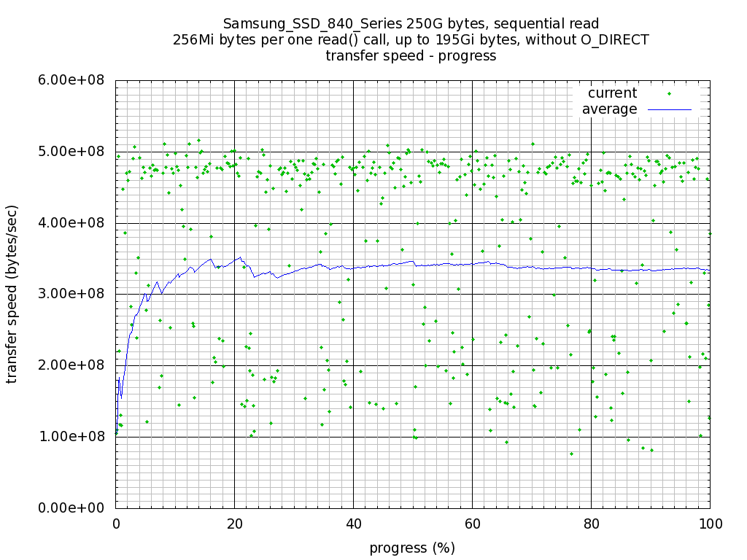This screenshot has width=747, height=560.
Task: Click the 'transfer speed - progress' title line
Action: point(411,56)
